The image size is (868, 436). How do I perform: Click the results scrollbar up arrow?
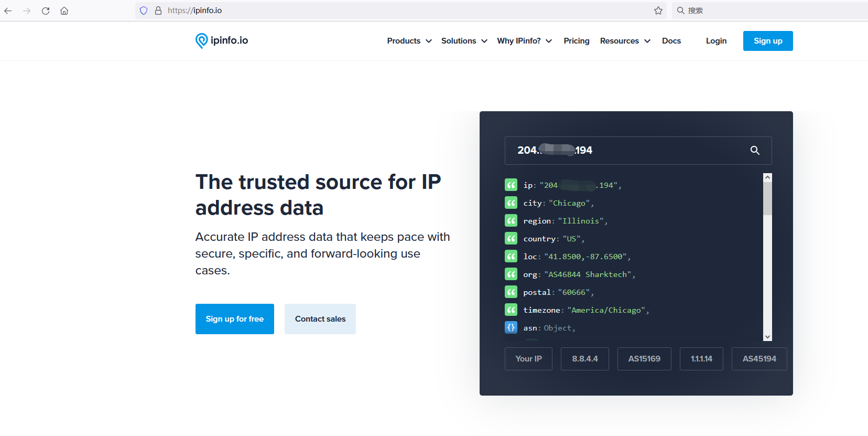[767, 177]
